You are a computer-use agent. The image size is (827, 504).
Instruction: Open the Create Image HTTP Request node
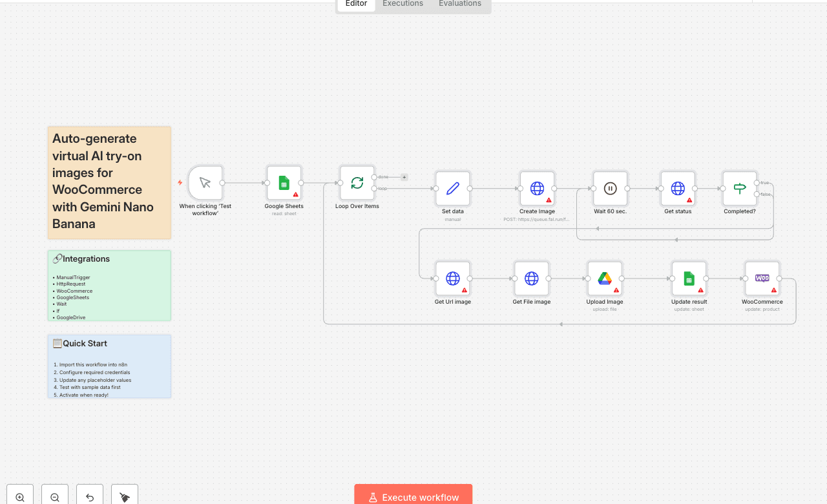537,188
